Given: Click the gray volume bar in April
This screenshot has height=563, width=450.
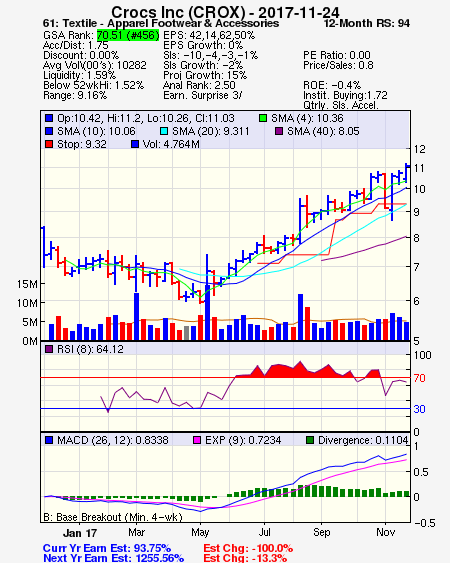Looking at the screenshot, I should [x=186, y=333].
